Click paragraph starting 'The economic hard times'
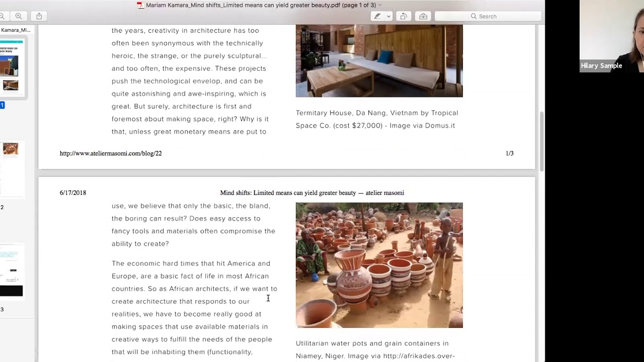644x362 pixels. (194, 308)
